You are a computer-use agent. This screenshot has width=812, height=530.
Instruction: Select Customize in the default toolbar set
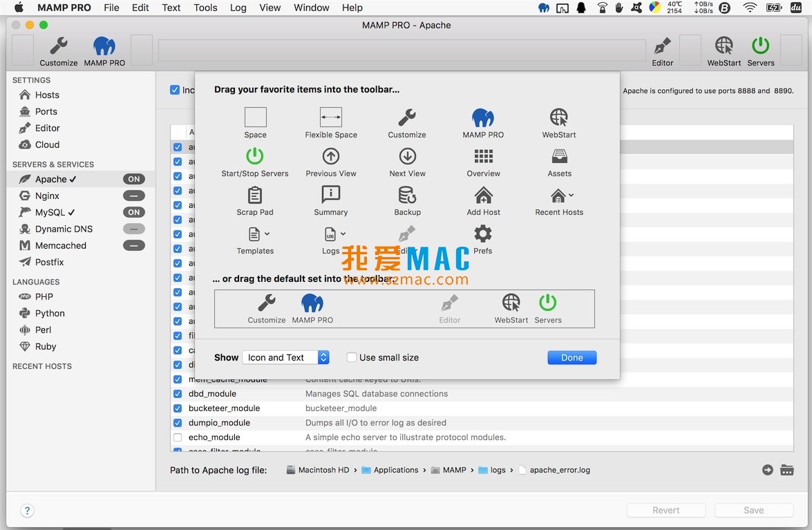[267, 308]
